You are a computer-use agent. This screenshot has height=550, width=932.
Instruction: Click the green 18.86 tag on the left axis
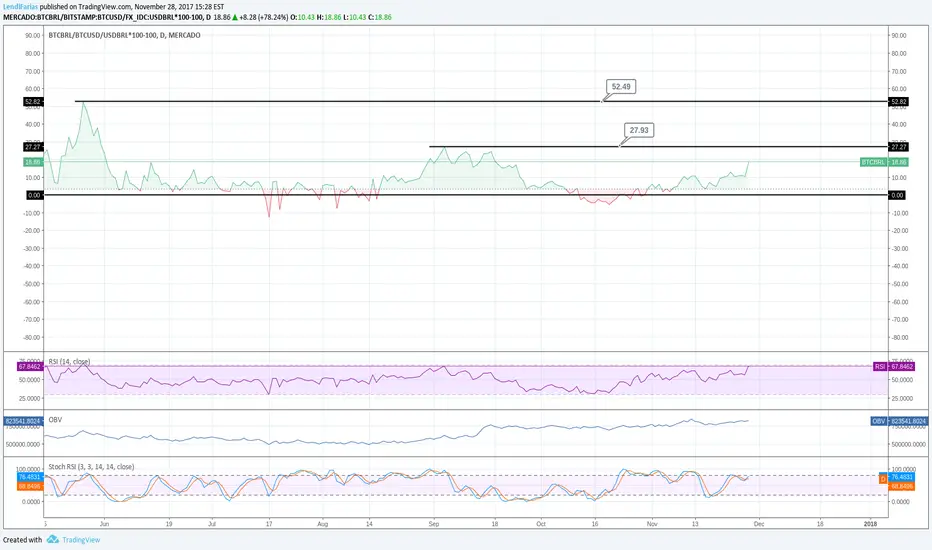(x=33, y=162)
